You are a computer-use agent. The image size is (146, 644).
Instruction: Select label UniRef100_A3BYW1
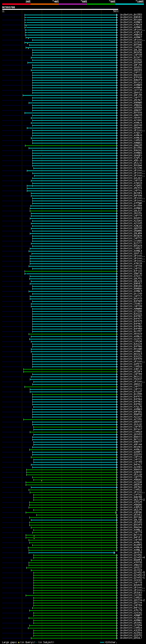pyautogui.click(x=131, y=512)
